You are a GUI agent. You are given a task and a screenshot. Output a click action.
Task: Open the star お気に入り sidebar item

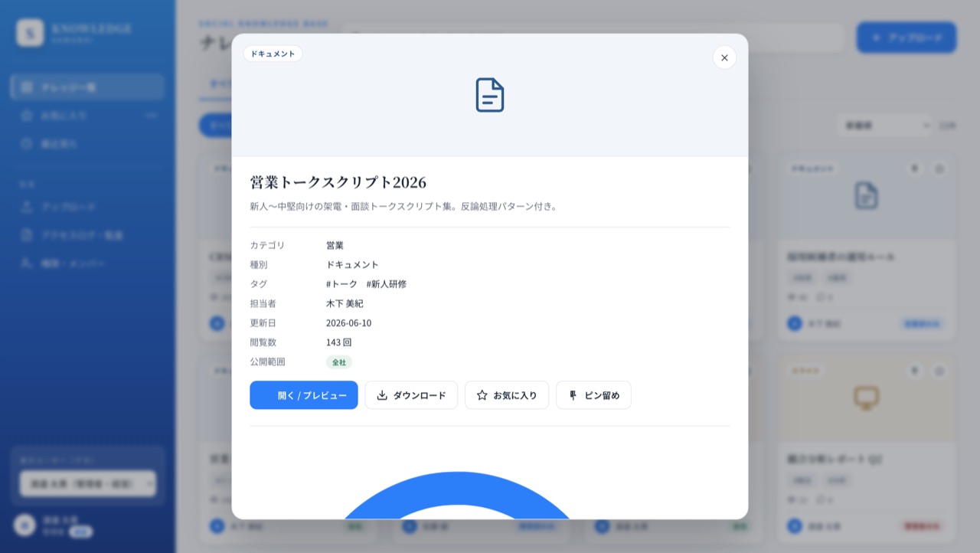[87, 116]
